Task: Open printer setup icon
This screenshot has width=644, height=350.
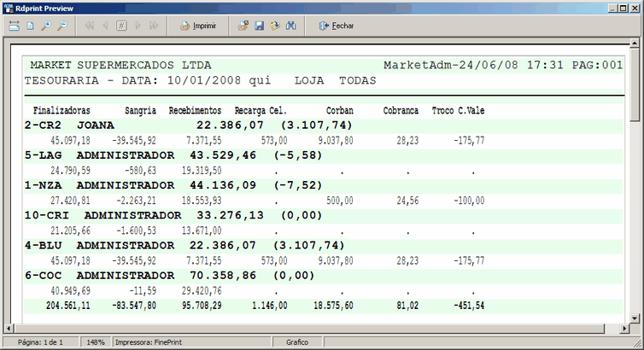Action: [x=243, y=26]
